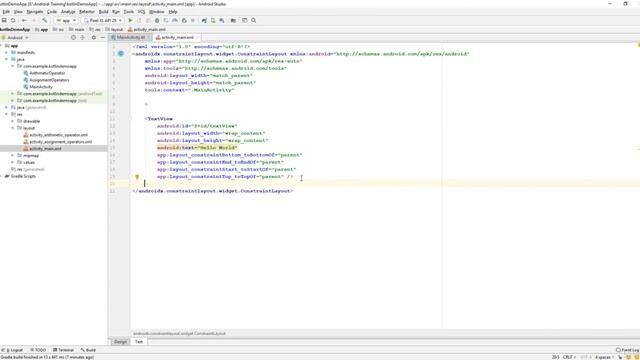This screenshot has height=360, width=640.
Task: Click the android:text Hello World line
Action: [197, 148]
